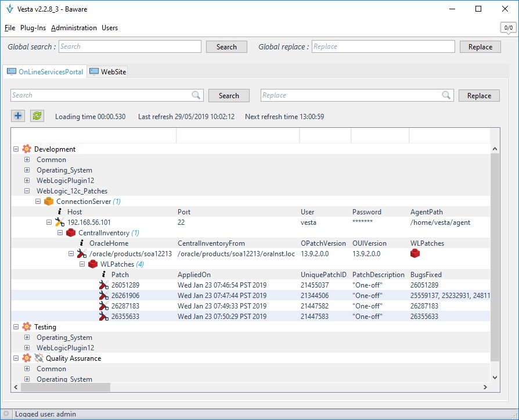Collapse the Development tree node
519x420 pixels.
tap(16, 149)
